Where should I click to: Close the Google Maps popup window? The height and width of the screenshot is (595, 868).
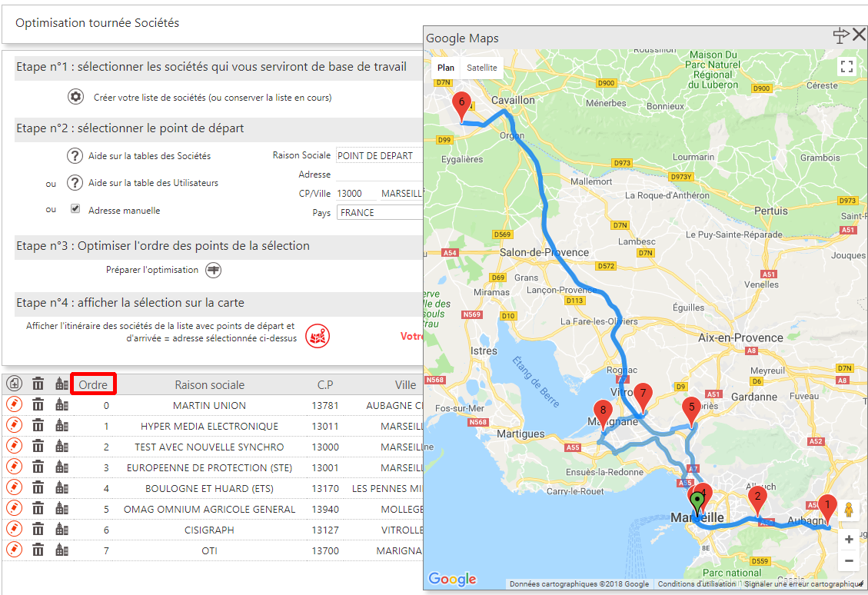859,35
